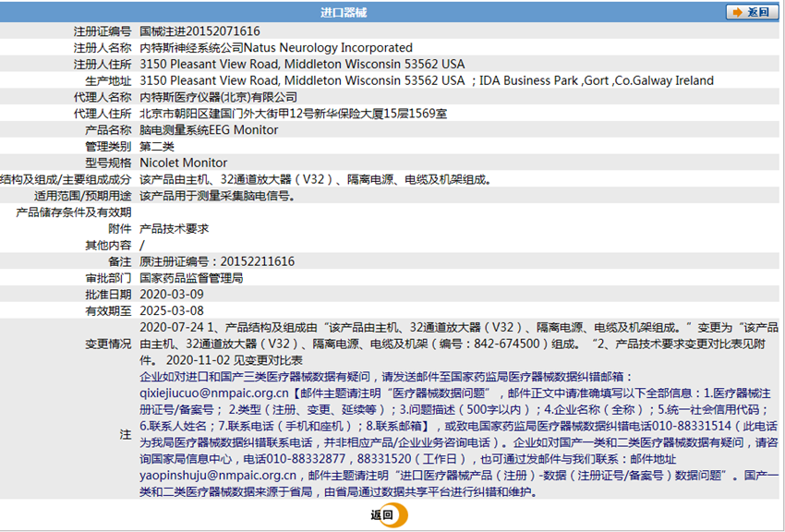Click the label "型号规格"
785x532 pixels.
click(109, 163)
